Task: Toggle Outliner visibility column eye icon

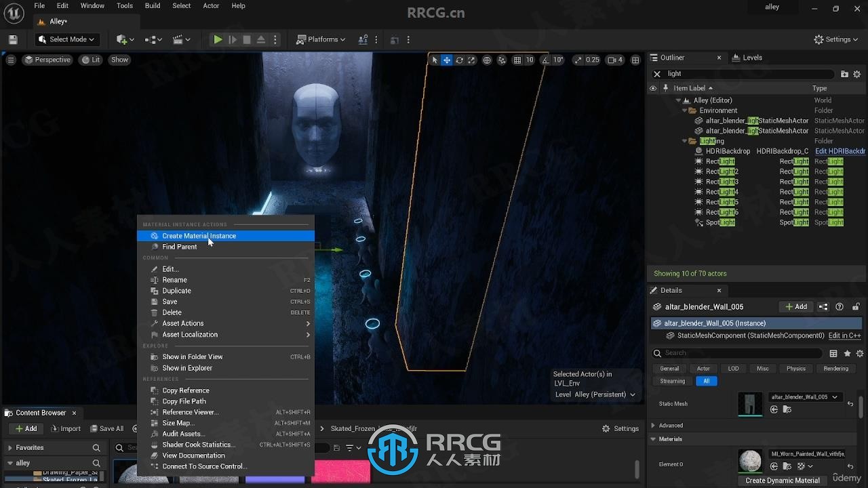Action: [653, 88]
